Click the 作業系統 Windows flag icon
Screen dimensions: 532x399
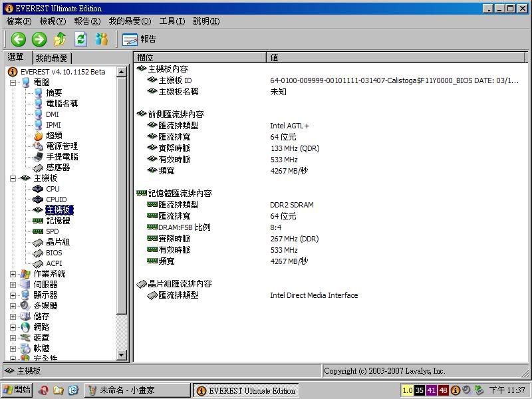point(25,274)
